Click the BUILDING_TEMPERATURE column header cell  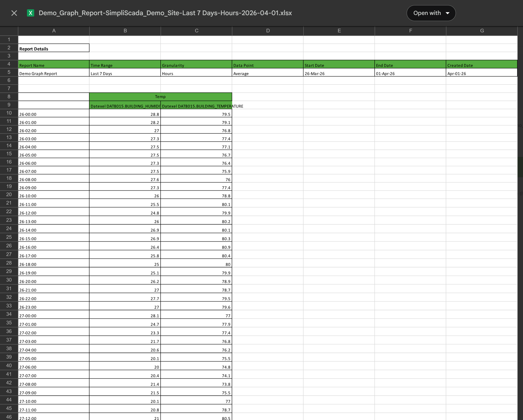[196, 106]
